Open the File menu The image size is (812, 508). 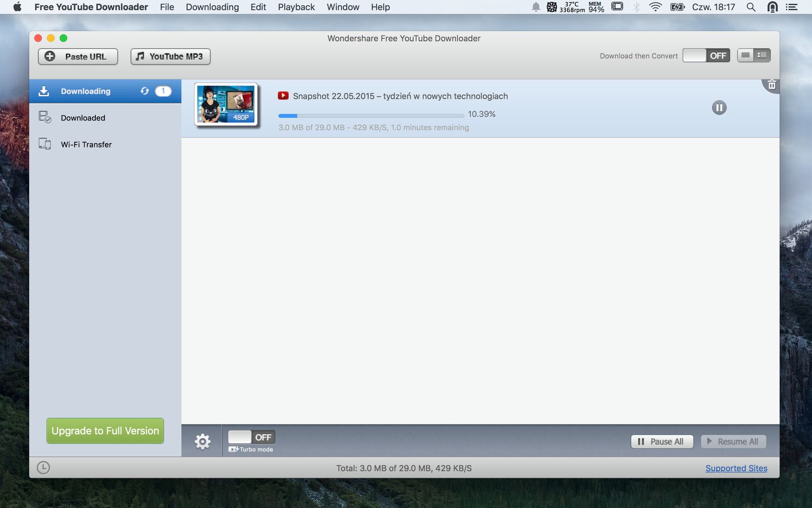point(167,7)
